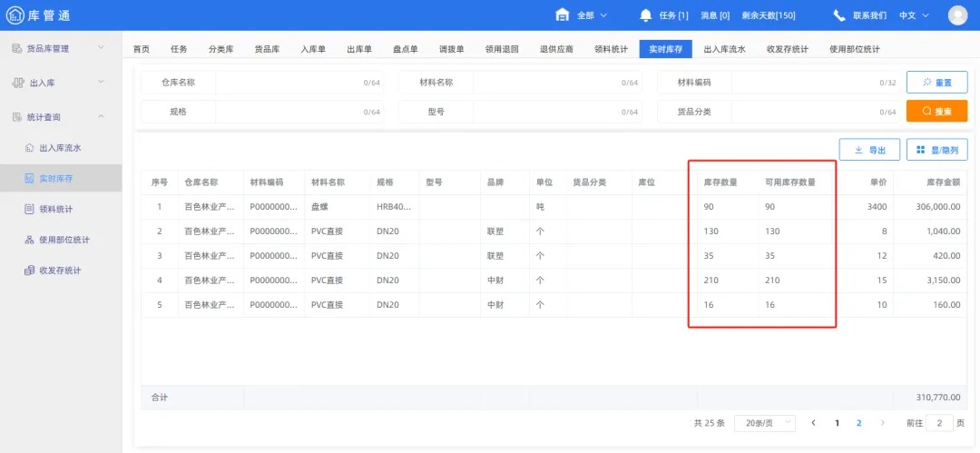Open the top 收发存统计 tab

[788, 49]
